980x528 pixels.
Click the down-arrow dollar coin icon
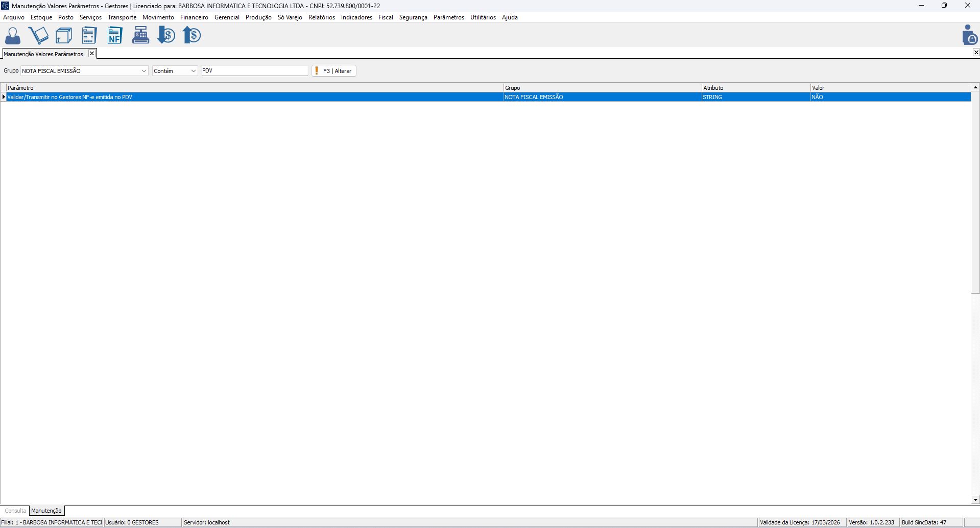tap(166, 35)
